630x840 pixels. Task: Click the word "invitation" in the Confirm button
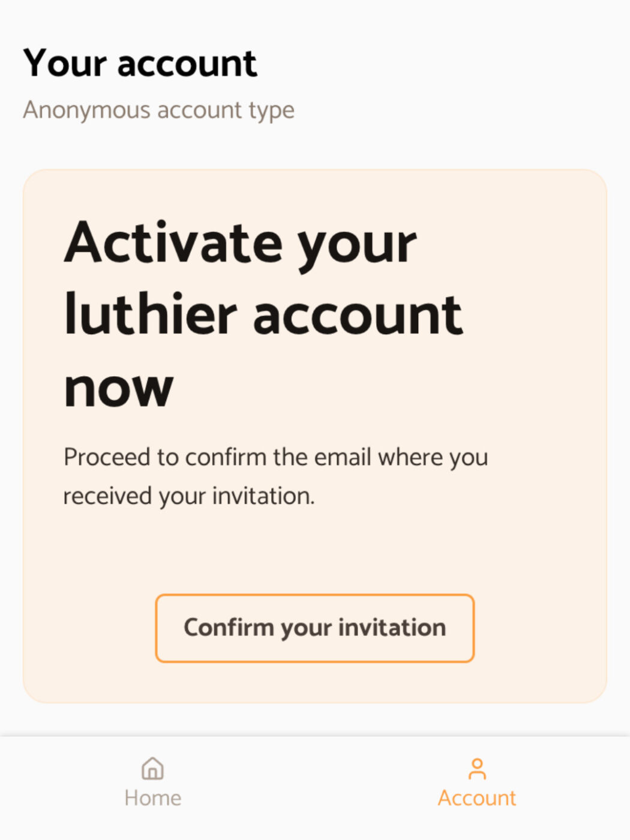click(392, 627)
